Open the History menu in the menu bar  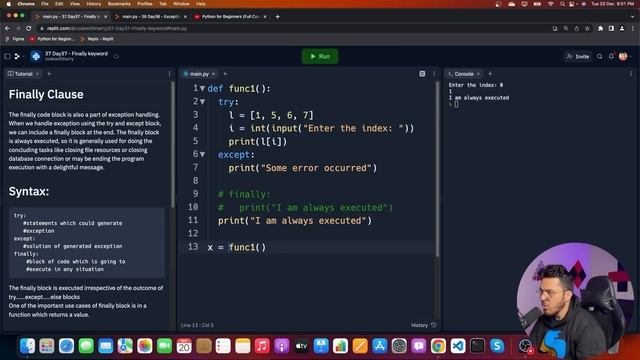coord(93,4)
